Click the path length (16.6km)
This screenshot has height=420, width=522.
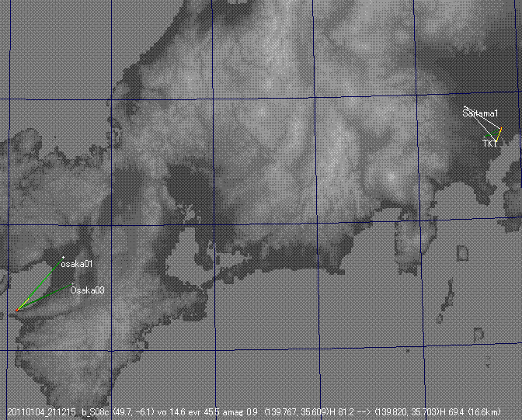[x=483, y=412]
